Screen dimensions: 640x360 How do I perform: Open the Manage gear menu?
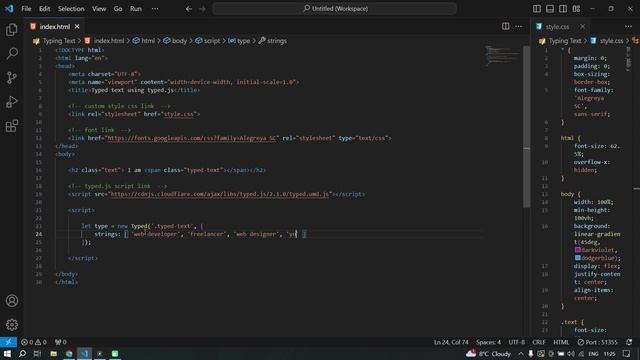[x=12, y=325]
